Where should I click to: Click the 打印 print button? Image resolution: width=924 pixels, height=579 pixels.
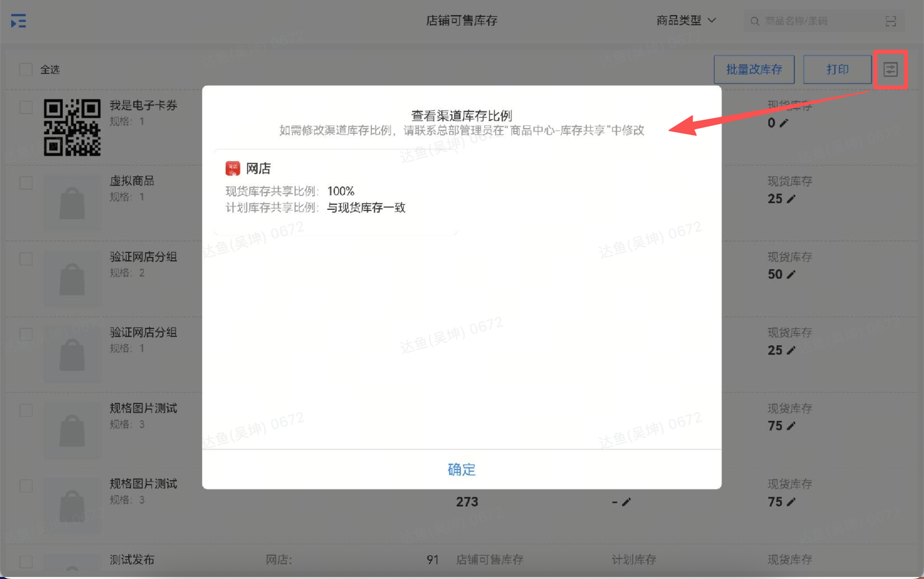pyautogui.click(x=837, y=69)
